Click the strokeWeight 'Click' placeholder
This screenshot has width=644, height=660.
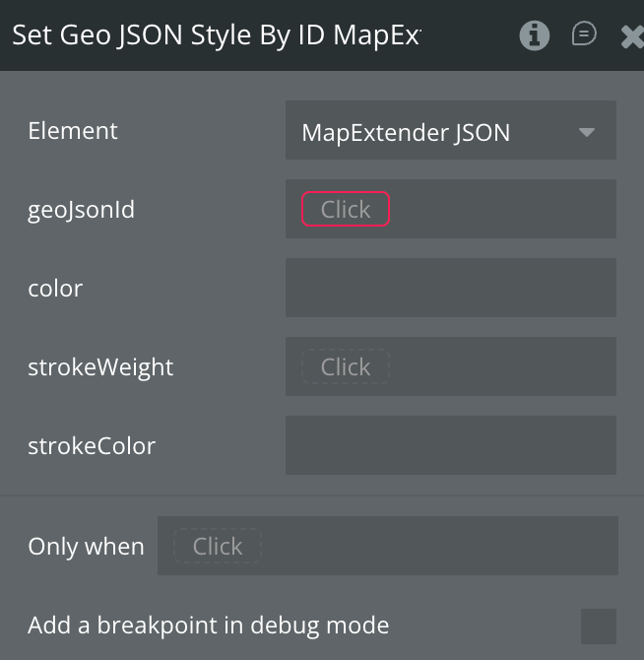(346, 366)
